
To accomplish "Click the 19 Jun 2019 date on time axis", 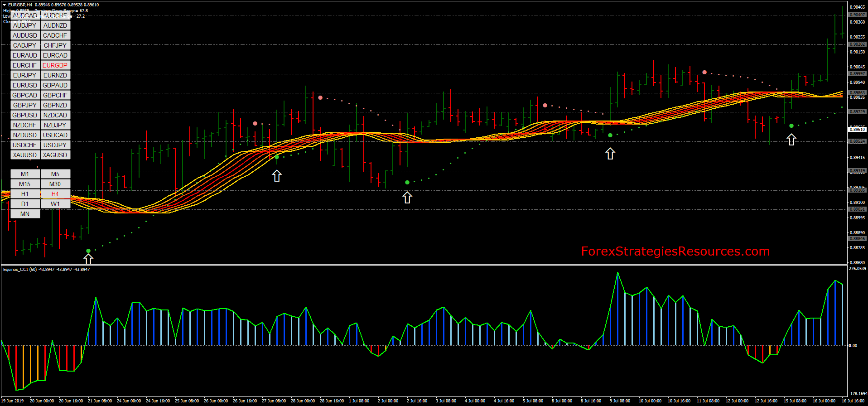I will click(x=12, y=401).
